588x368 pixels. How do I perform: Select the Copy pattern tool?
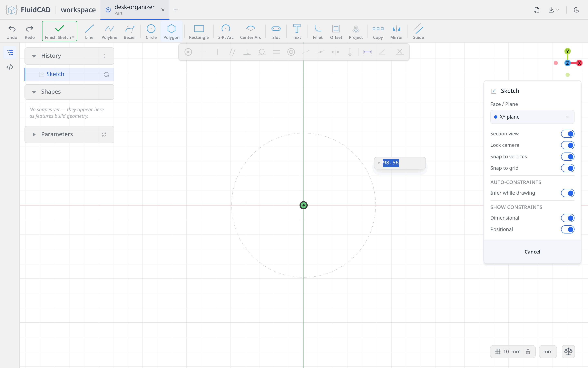tap(378, 32)
